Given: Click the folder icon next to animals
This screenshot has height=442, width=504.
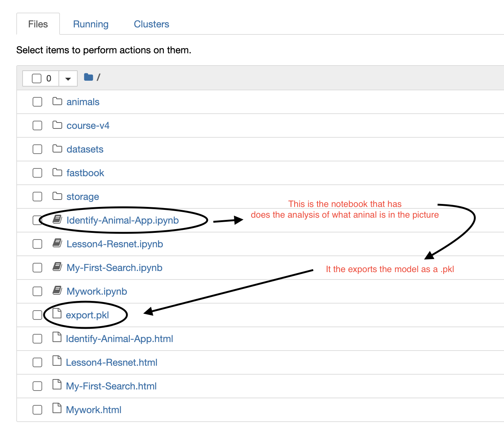Looking at the screenshot, I should (x=57, y=101).
